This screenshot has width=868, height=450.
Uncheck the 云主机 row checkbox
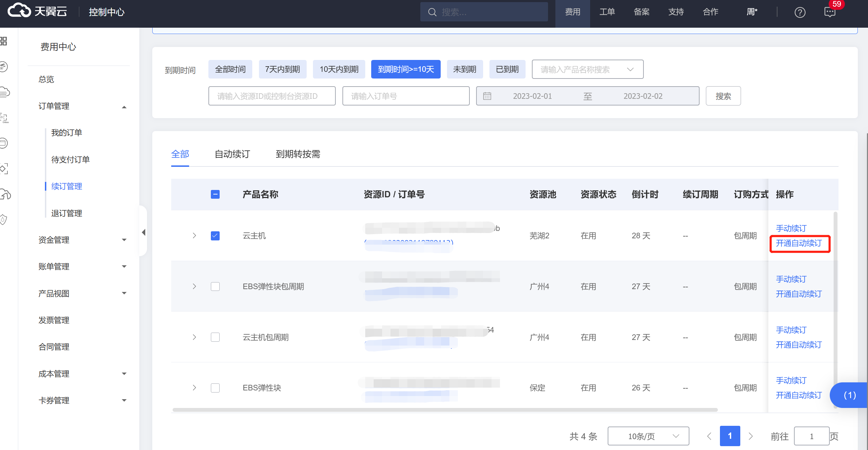[x=215, y=236]
